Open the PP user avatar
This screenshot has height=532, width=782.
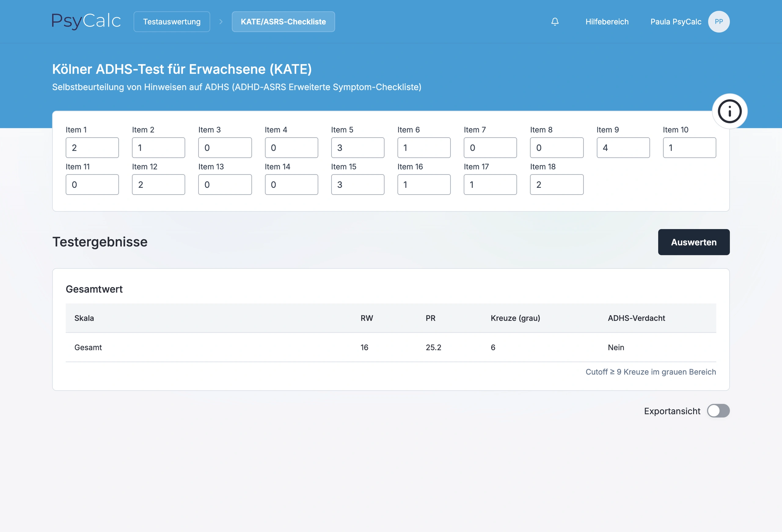click(x=719, y=22)
